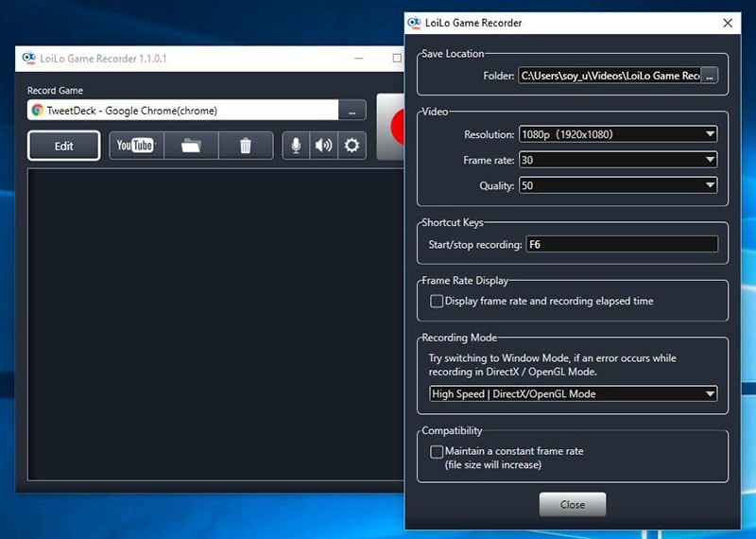Enable display frame rate and elapsed time

coord(437,301)
